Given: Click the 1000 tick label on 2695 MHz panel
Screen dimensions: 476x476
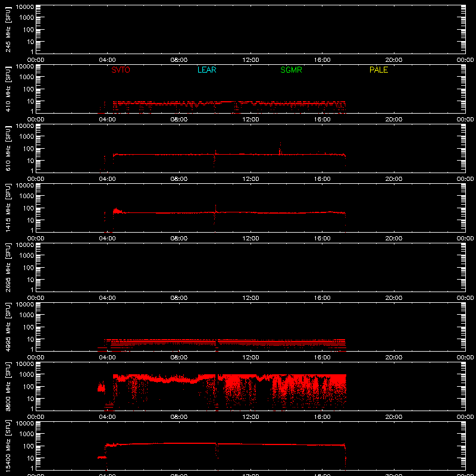Looking at the screenshot, I should pos(27,256).
